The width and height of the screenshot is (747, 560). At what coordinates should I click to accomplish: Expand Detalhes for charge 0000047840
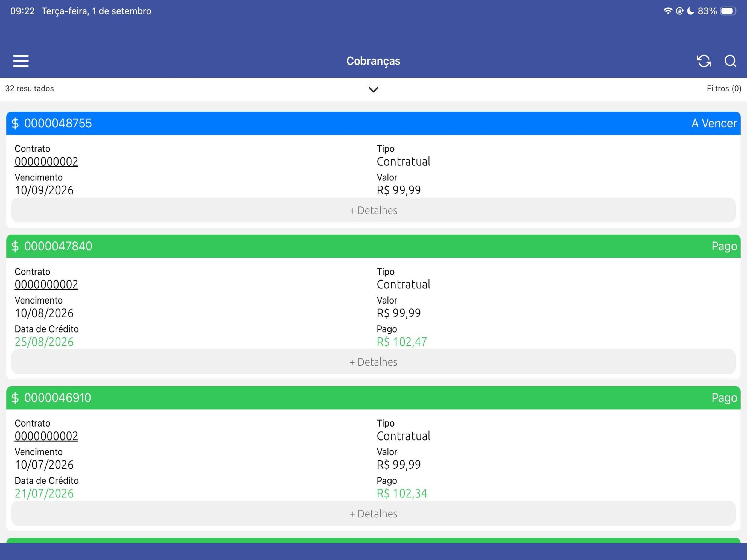373,362
